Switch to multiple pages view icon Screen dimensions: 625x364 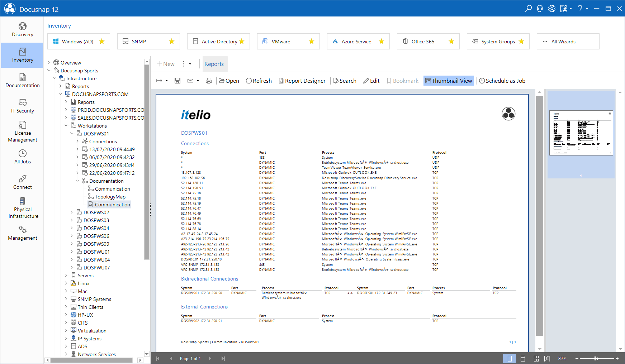click(536, 358)
